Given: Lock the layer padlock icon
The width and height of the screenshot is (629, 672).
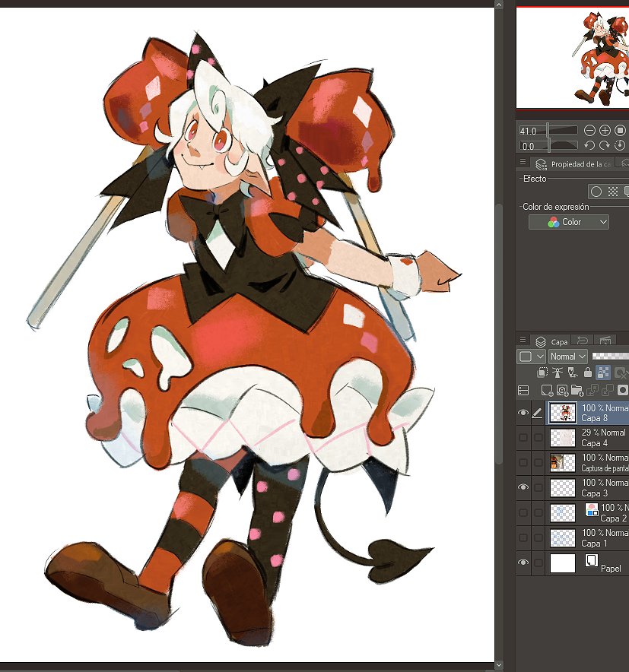Looking at the screenshot, I should (588, 372).
